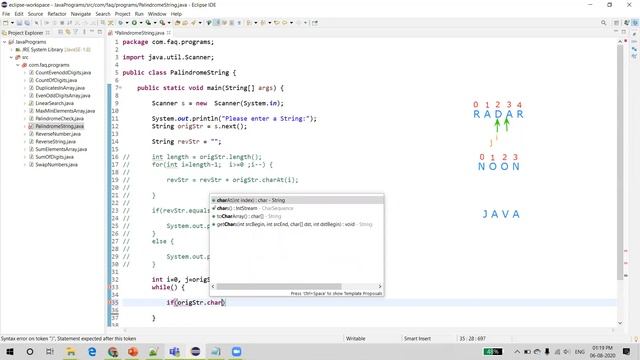Collapse the main method fold marker
This screenshot has width=640, height=360.
(x=120, y=88)
